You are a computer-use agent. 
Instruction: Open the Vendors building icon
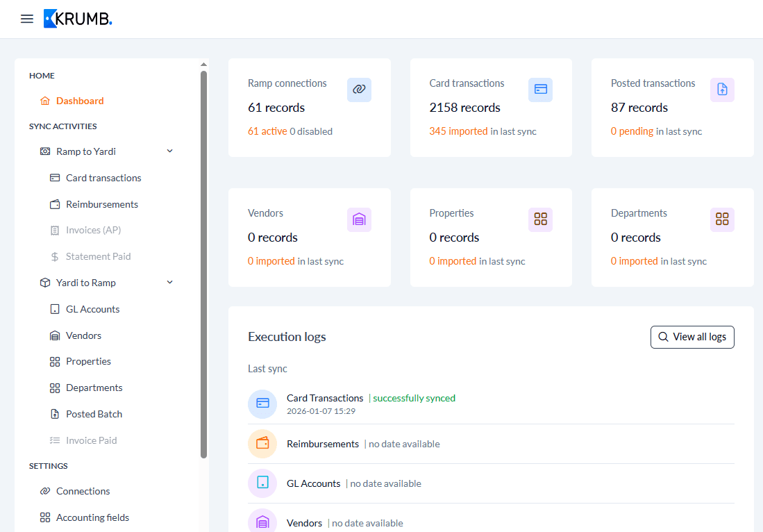pos(359,219)
